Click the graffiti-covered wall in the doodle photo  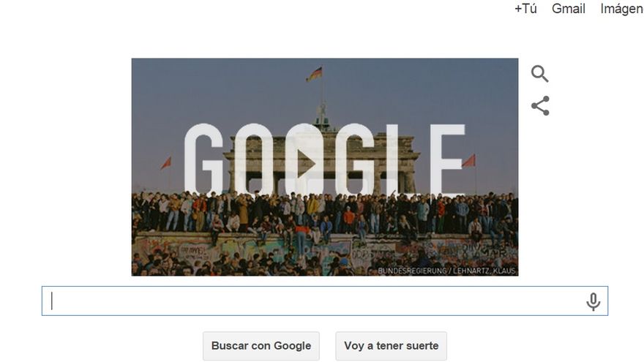(x=324, y=251)
